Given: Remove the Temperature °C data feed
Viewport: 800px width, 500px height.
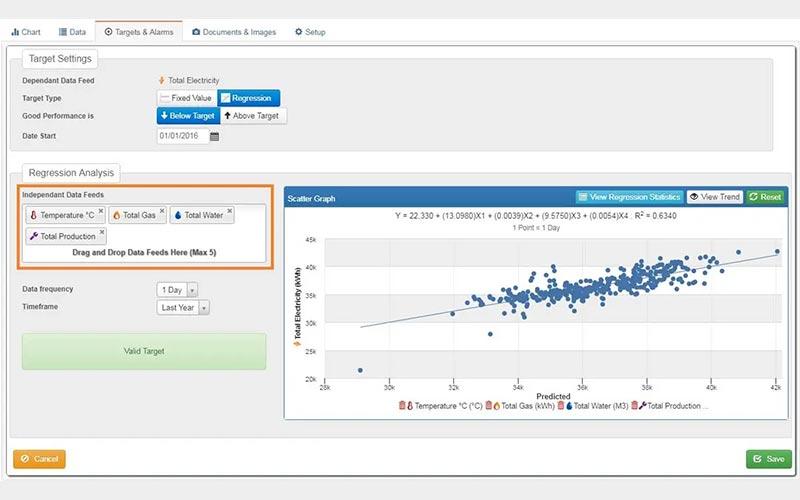Looking at the screenshot, I should click(101, 211).
